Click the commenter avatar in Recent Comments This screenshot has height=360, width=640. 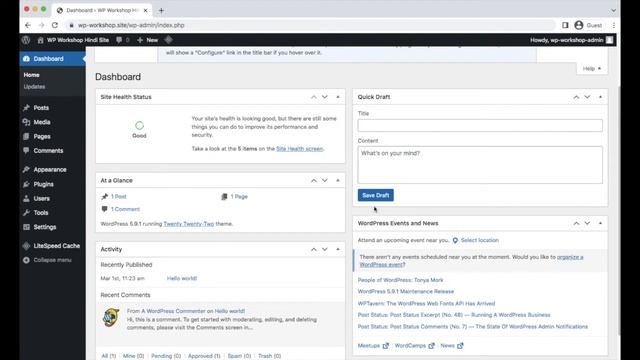(111, 318)
